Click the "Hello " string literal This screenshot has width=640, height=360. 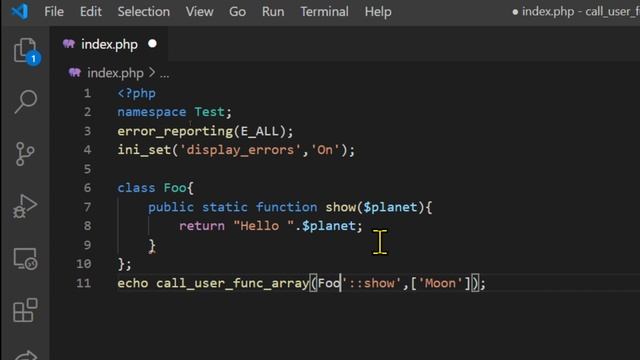[x=264, y=226]
